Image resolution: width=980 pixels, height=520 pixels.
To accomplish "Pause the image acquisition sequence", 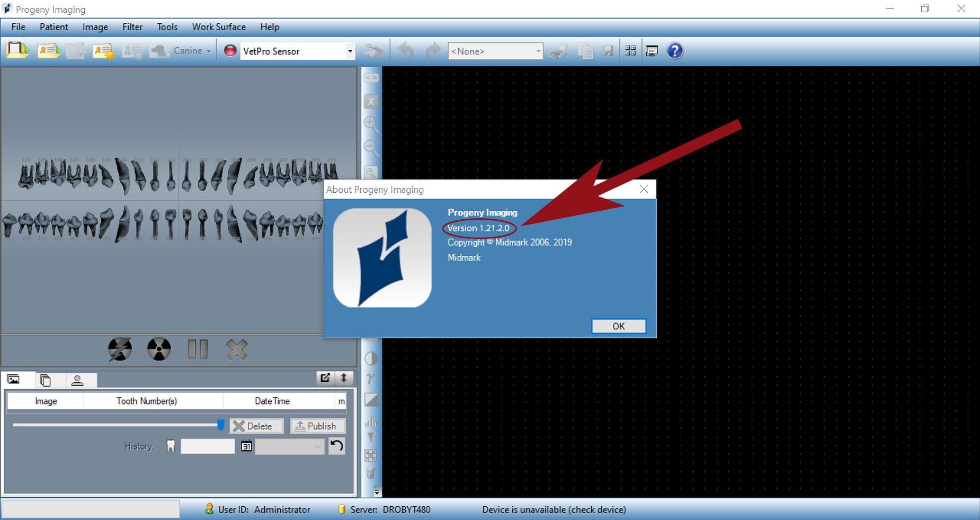I will pyautogui.click(x=198, y=348).
